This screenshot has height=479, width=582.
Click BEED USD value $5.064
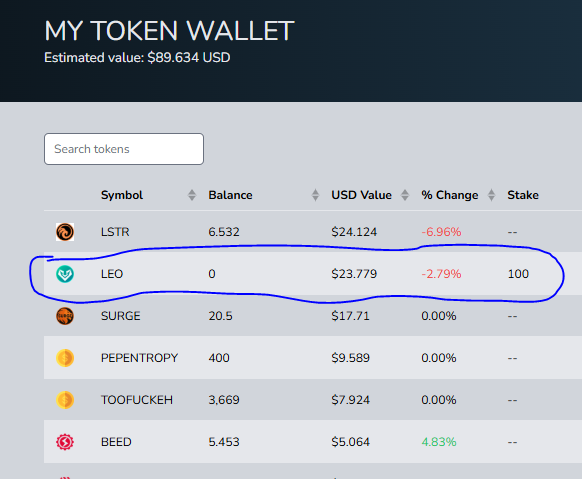pos(350,442)
